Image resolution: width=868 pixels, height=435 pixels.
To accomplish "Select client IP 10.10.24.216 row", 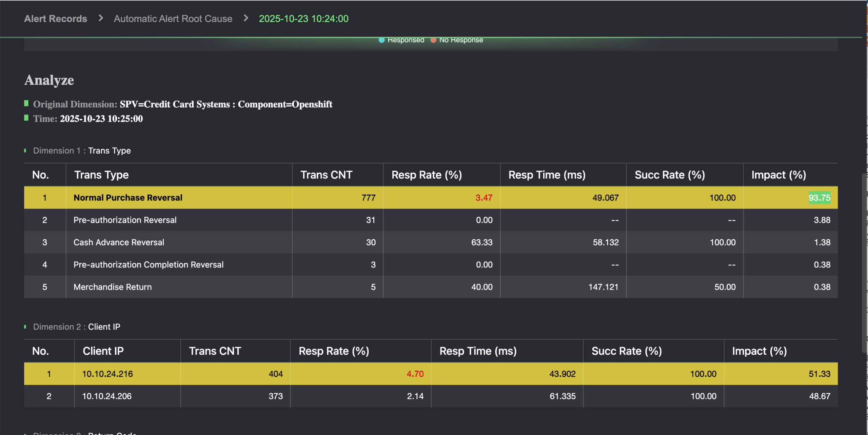I will pyautogui.click(x=107, y=374).
